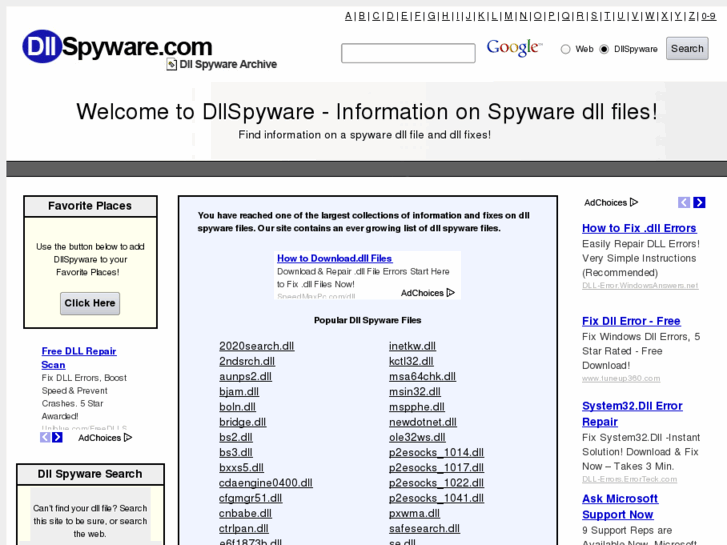Open the pxwma.dll link

(414, 513)
